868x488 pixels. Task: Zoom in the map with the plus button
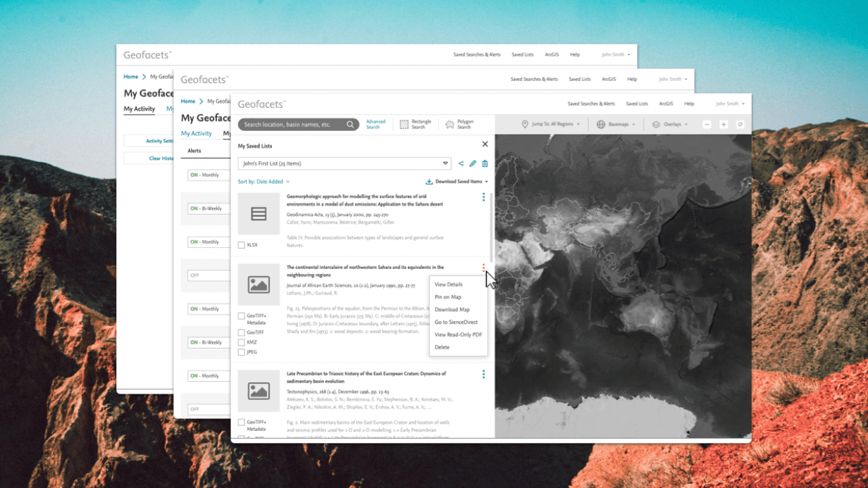pos(724,125)
